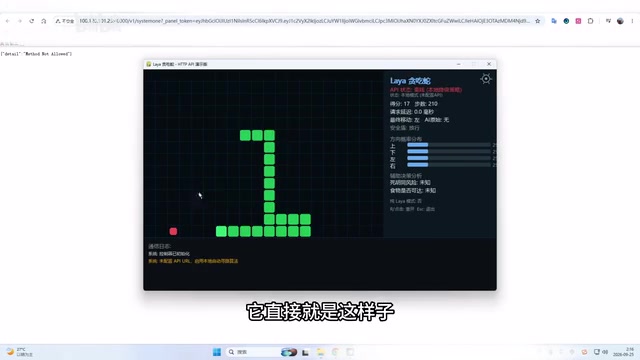Click the snake's bright green head block
Viewport: 640px width, 360px height.
pyautogui.click(x=221, y=231)
